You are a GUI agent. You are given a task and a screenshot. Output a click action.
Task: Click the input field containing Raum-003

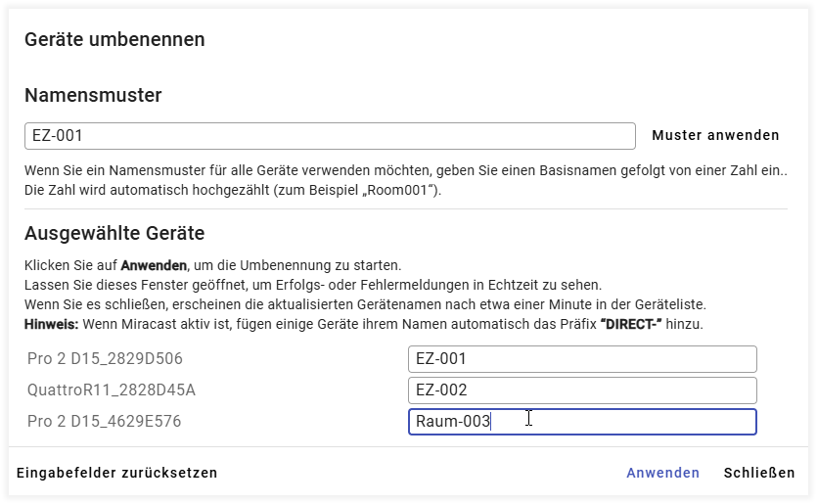click(582, 422)
